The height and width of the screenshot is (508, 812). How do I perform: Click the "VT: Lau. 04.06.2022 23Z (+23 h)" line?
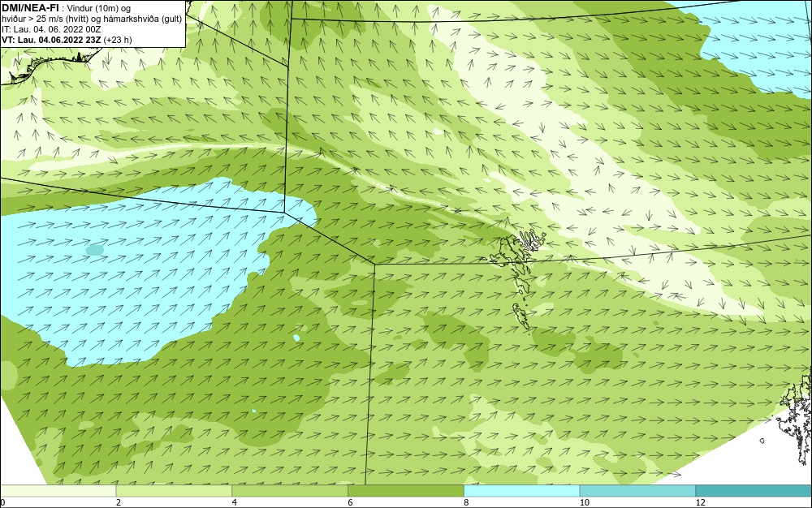pyautogui.click(x=67, y=40)
